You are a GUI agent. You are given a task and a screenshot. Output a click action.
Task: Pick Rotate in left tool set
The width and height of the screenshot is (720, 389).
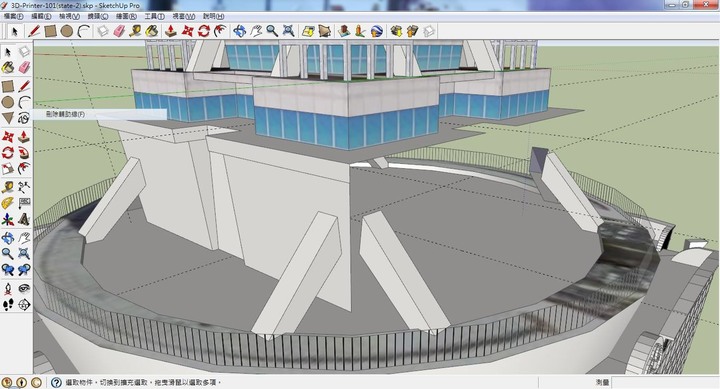click(x=8, y=152)
